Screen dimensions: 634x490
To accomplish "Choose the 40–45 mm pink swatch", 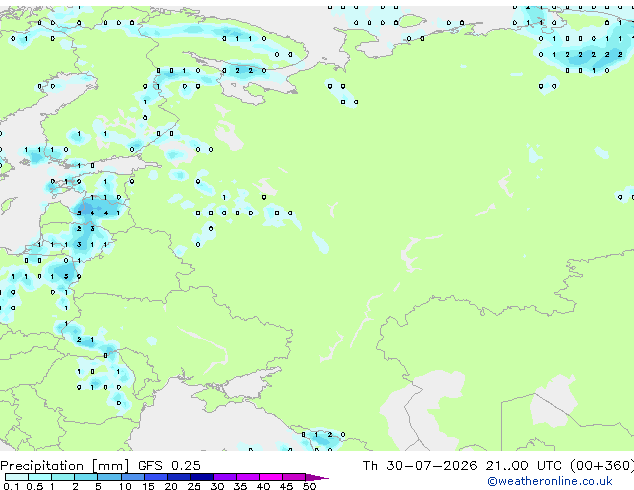I will (x=271, y=477).
